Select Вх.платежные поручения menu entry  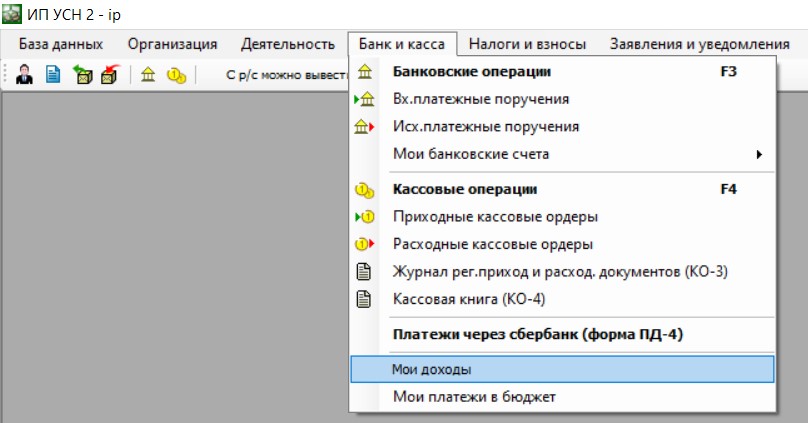562,99
